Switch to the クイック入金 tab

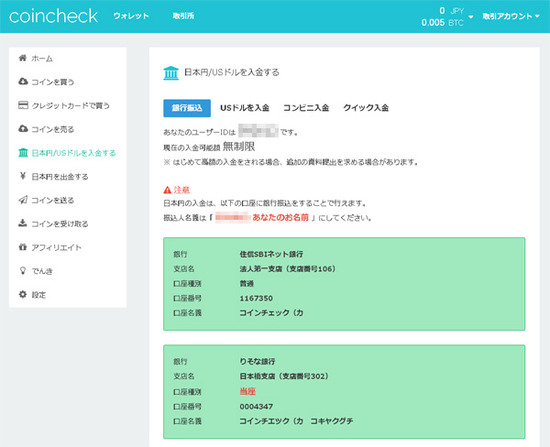tap(366, 108)
